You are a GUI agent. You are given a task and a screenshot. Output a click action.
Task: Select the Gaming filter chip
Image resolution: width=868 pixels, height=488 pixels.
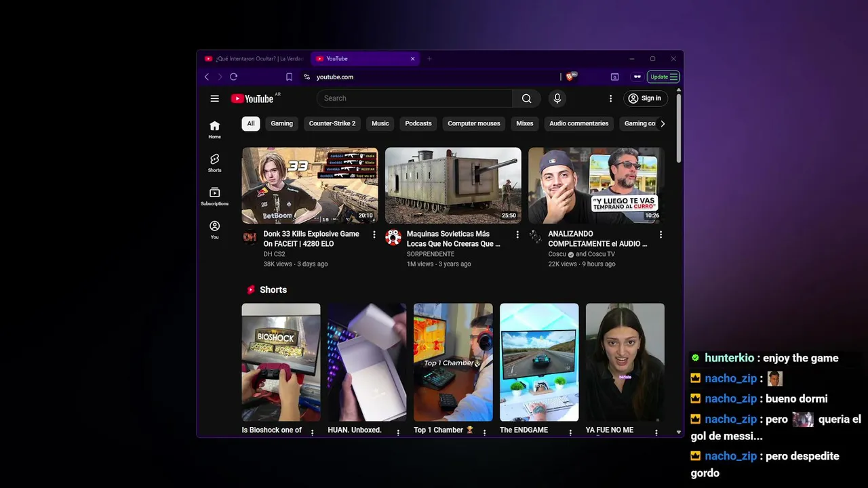point(282,123)
